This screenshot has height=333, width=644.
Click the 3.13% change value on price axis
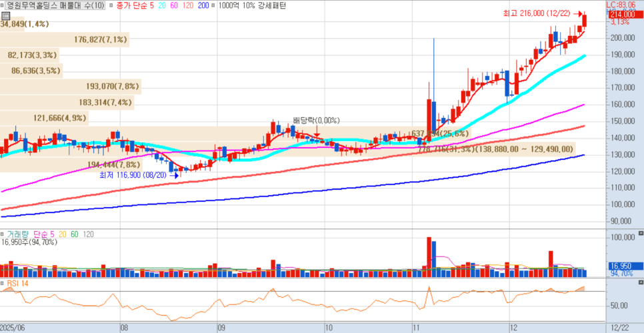point(620,22)
